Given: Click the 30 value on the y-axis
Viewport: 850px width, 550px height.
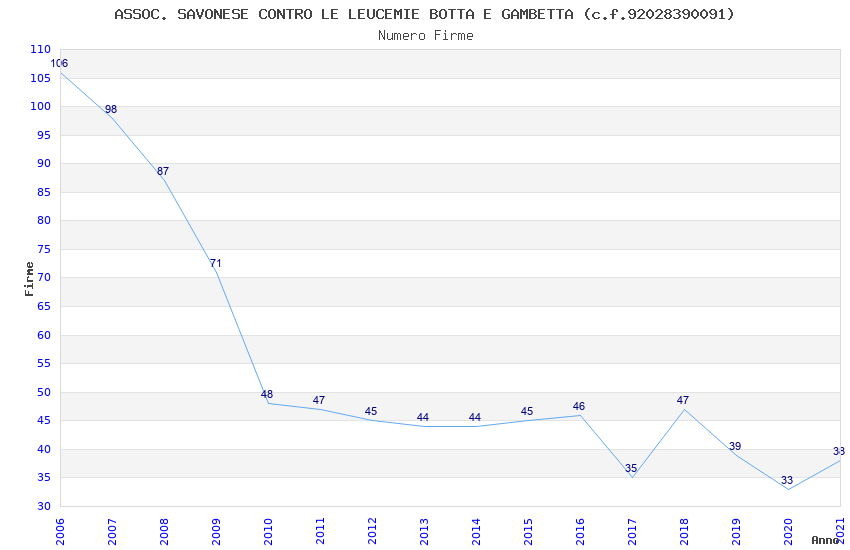Looking at the screenshot, I should coord(44,506).
